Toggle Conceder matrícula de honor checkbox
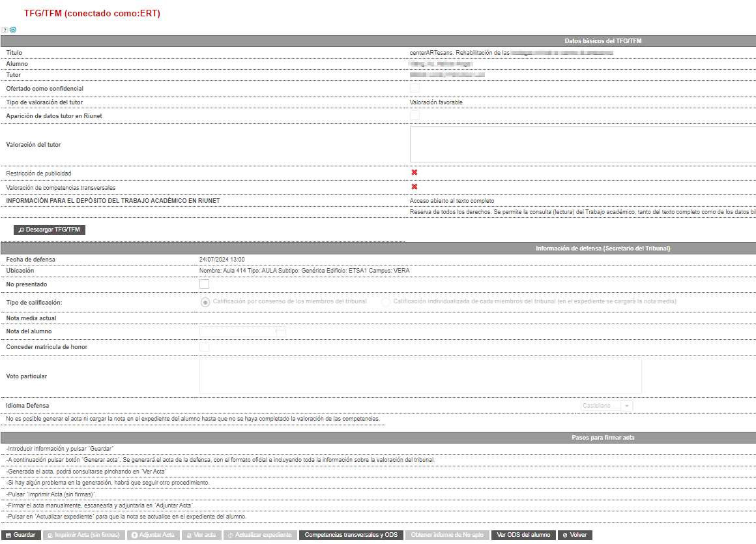 click(205, 347)
